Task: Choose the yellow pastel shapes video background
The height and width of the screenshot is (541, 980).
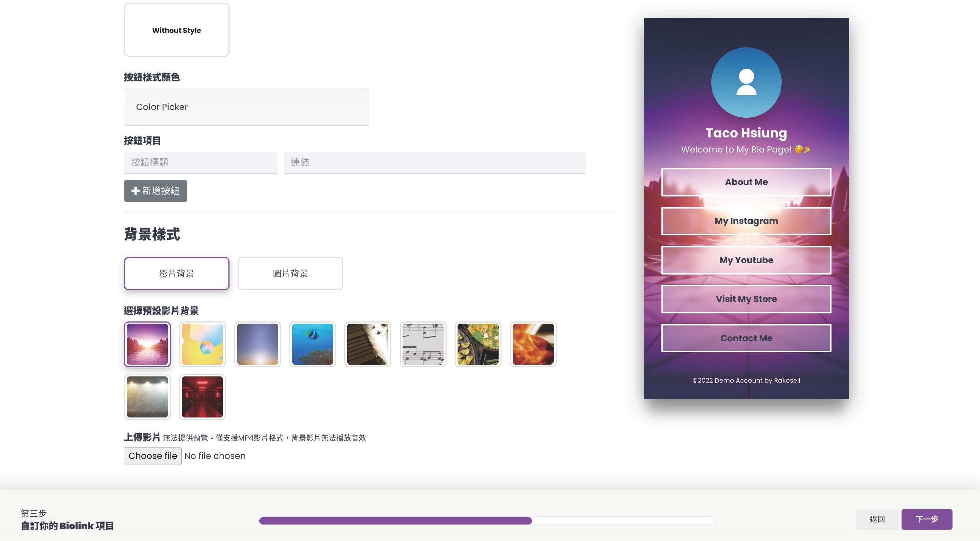Action: click(x=202, y=344)
